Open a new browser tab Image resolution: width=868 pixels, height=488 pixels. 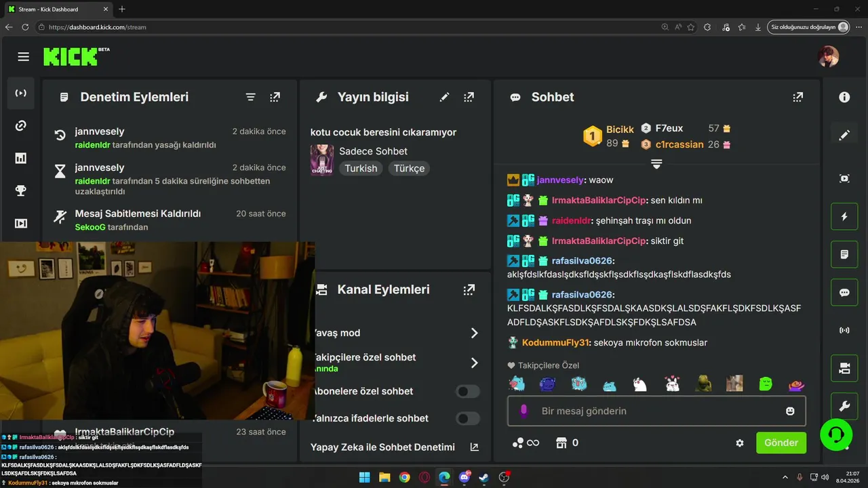122,9
